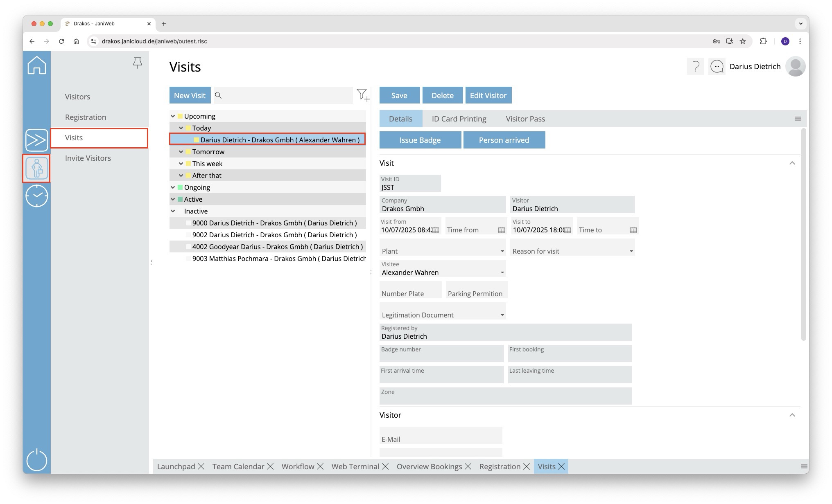Viewport: 832px width, 504px height.
Task: Switch to ID Card Printing tab
Action: pyautogui.click(x=459, y=119)
